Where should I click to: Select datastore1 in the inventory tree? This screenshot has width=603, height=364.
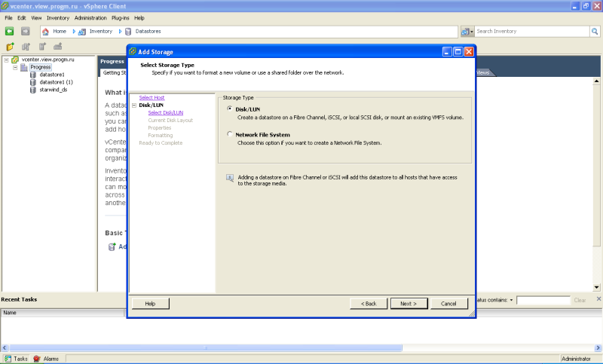[x=52, y=75]
